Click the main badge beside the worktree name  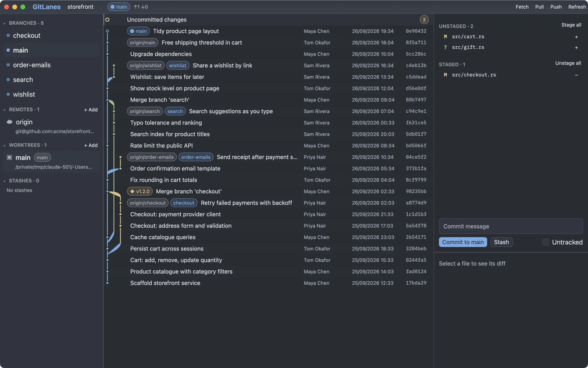tap(42, 158)
